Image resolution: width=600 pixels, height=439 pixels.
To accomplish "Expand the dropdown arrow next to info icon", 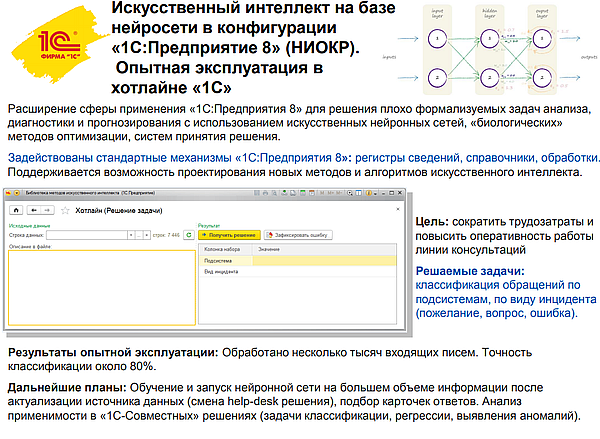I will [375, 194].
